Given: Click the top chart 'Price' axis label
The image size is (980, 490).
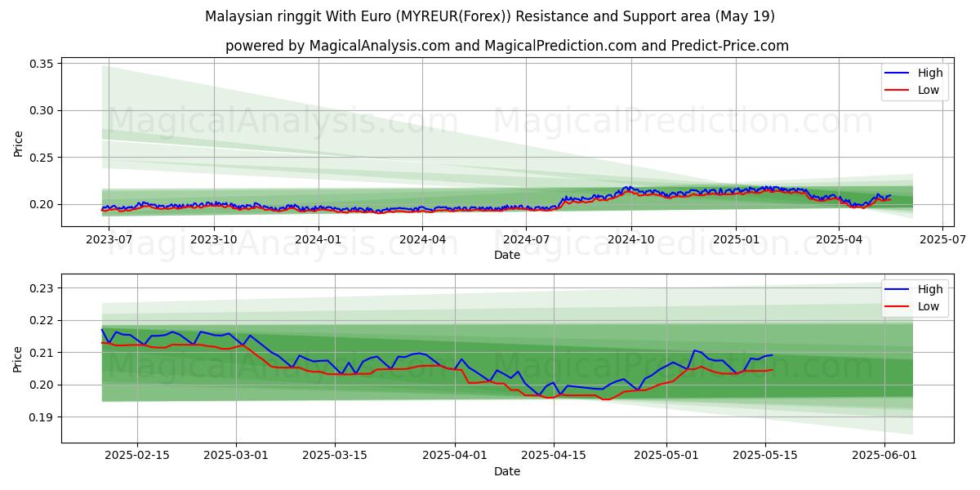Looking at the screenshot, I should (18, 144).
